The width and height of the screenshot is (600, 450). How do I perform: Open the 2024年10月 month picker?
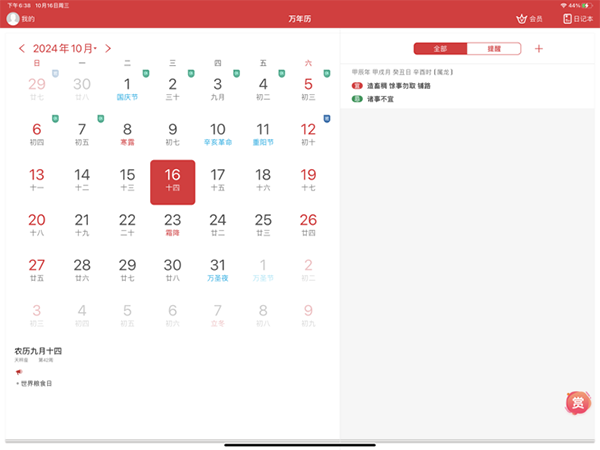click(64, 48)
